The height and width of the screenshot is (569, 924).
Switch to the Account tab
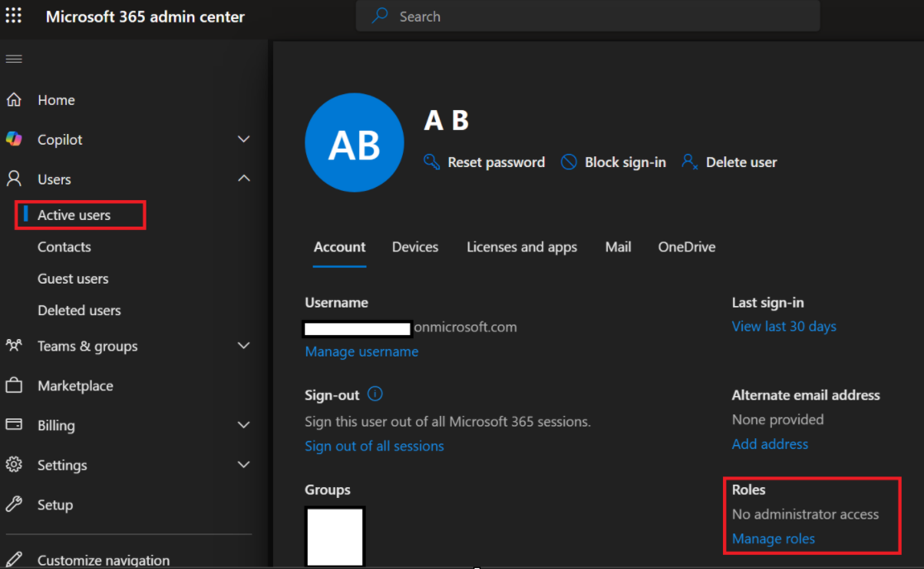click(339, 246)
